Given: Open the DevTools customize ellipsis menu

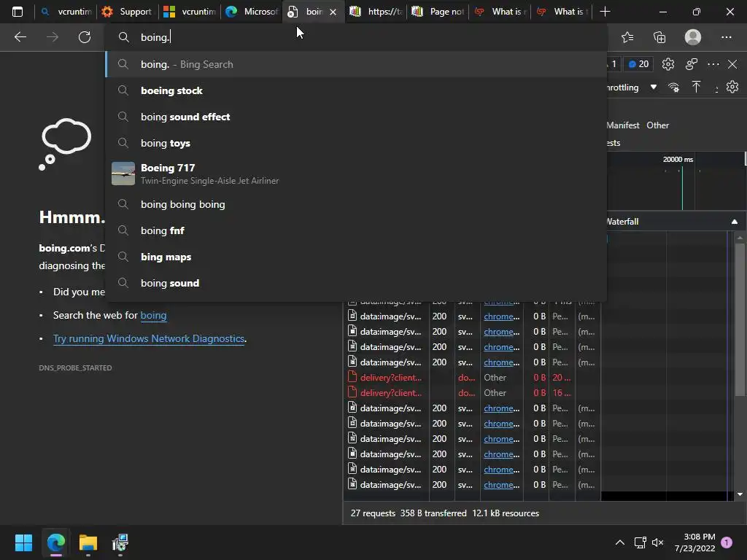Looking at the screenshot, I should pyautogui.click(x=713, y=64).
